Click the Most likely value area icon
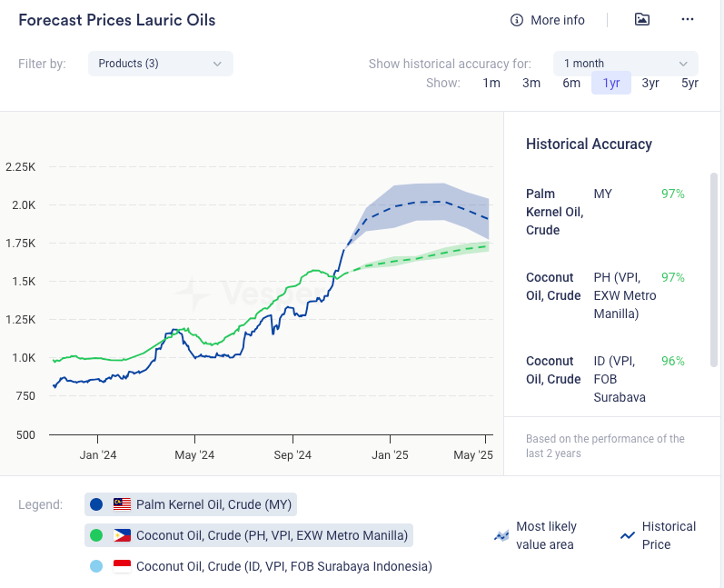The height and width of the screenshot is (588, 724). (501, 536)
